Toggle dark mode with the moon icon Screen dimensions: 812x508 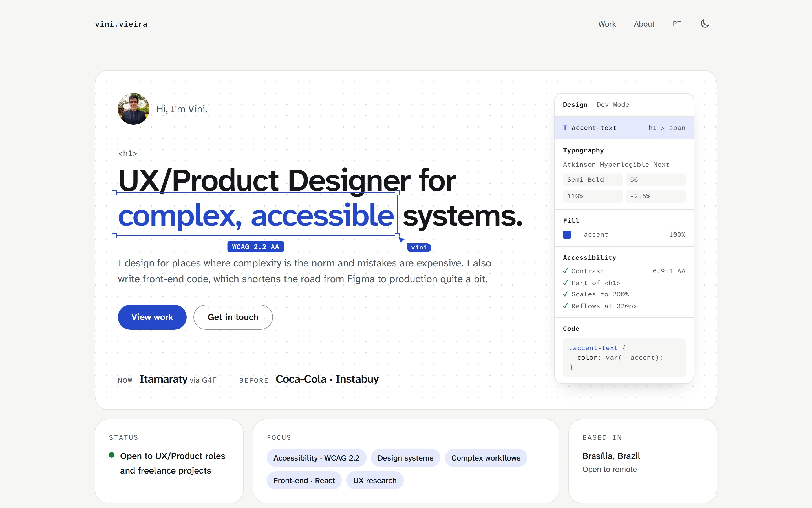[705, 24]
